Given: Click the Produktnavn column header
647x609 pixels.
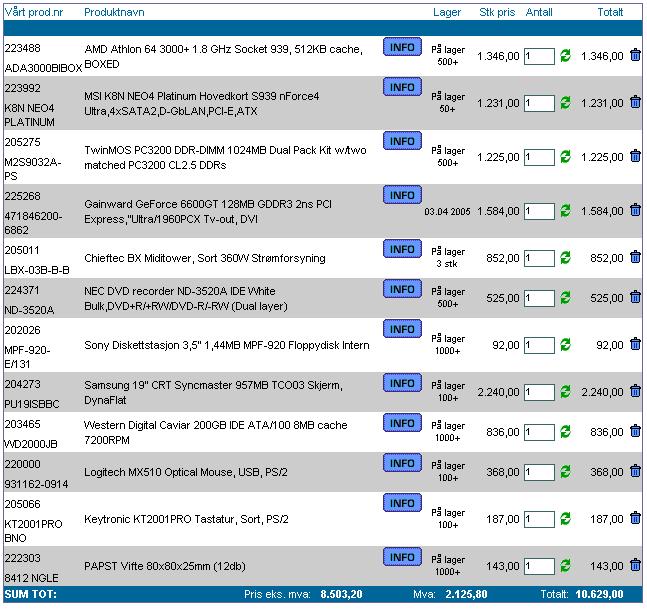Looking at the screenshot, I should coord(114,12).
